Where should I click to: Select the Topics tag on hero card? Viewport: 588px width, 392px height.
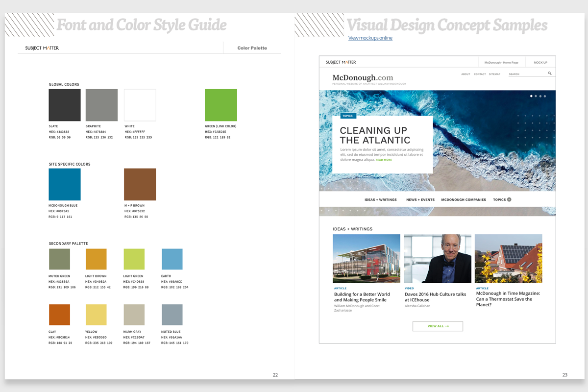click(x=347, y=116)
